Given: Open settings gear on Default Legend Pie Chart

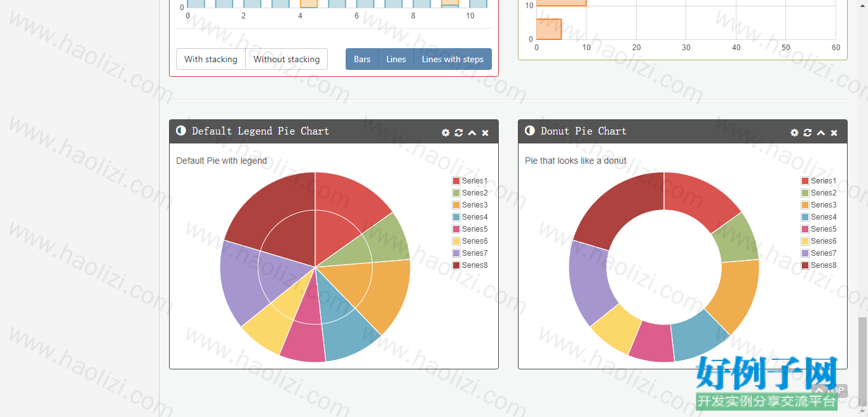Looking at the screenshot, I should pyautogui.click(x=445, y=133).
